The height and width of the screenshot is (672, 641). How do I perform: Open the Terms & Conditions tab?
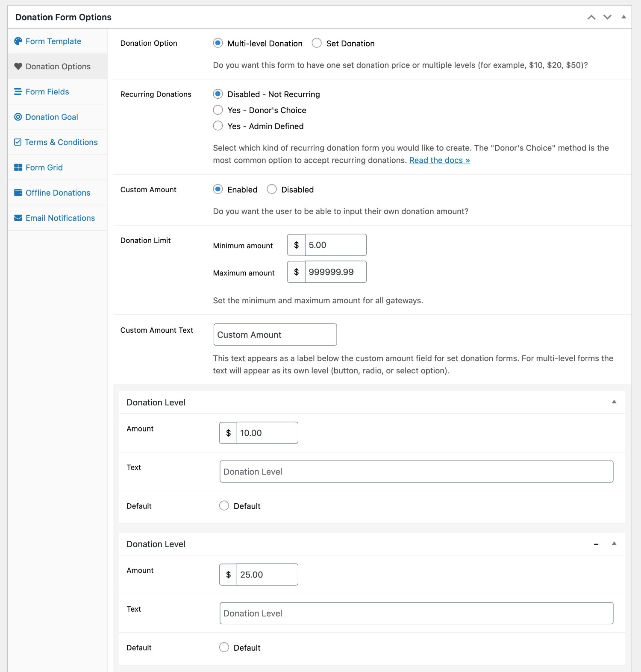click(x=57, y=142)
